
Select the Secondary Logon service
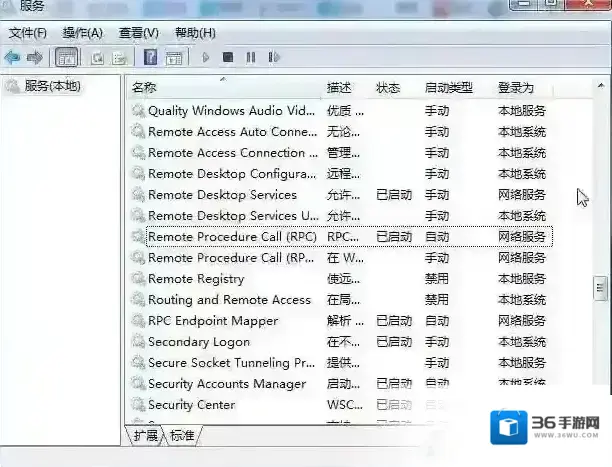coord(341,342)
